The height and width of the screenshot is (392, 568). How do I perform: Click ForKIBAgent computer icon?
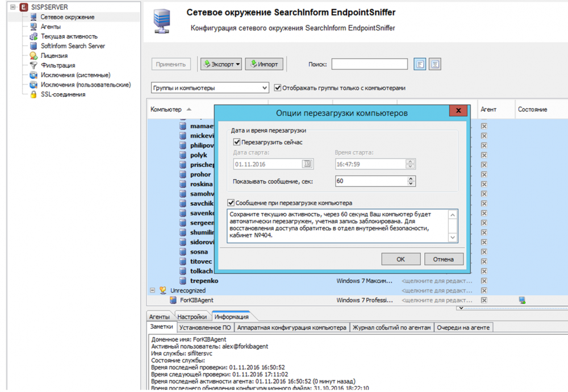[x=173, y=300]
